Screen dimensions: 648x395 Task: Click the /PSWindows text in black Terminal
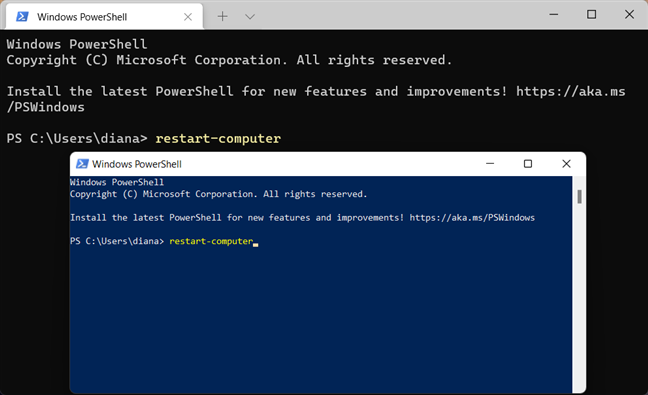(x=45, y=107)
